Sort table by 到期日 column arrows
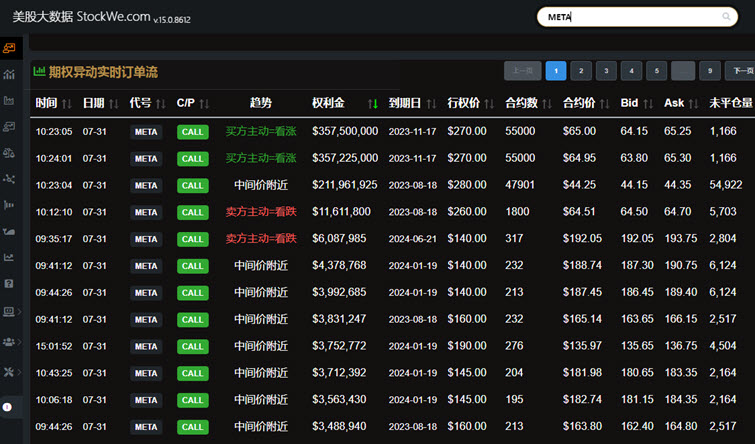 click(x=431, y=104)
